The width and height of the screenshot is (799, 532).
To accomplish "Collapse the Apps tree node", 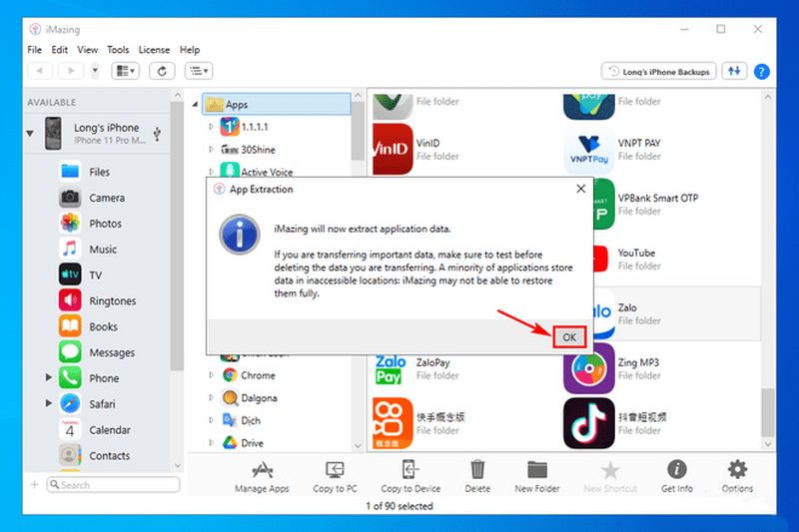I will click(195, 105).
